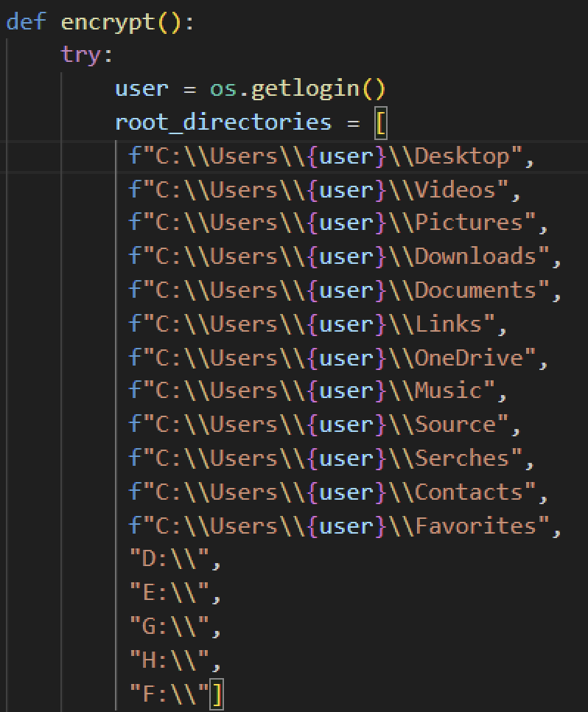Click the Source path string line

coord(324,425)
